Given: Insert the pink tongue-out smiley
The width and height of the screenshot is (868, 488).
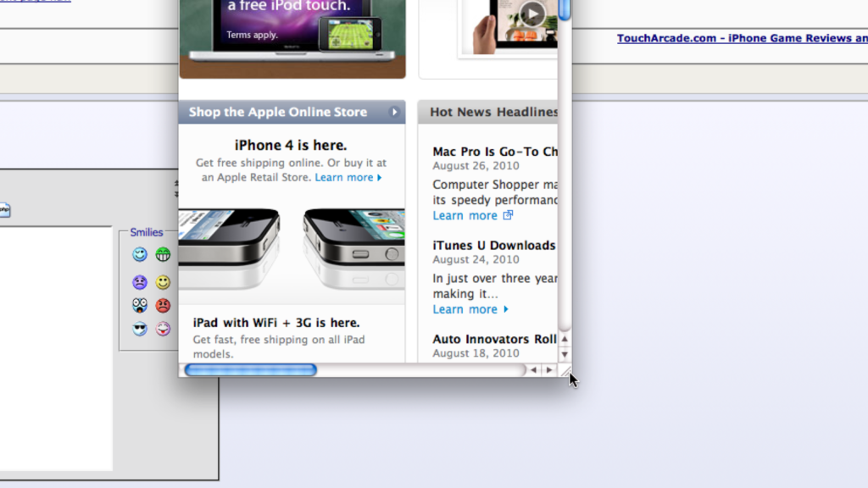Looking at the screenshot, I should (163, 329).
